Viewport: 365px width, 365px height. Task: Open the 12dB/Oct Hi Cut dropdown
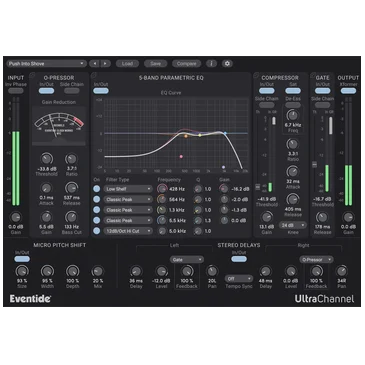pyautogui.click(x=128, y=231)
